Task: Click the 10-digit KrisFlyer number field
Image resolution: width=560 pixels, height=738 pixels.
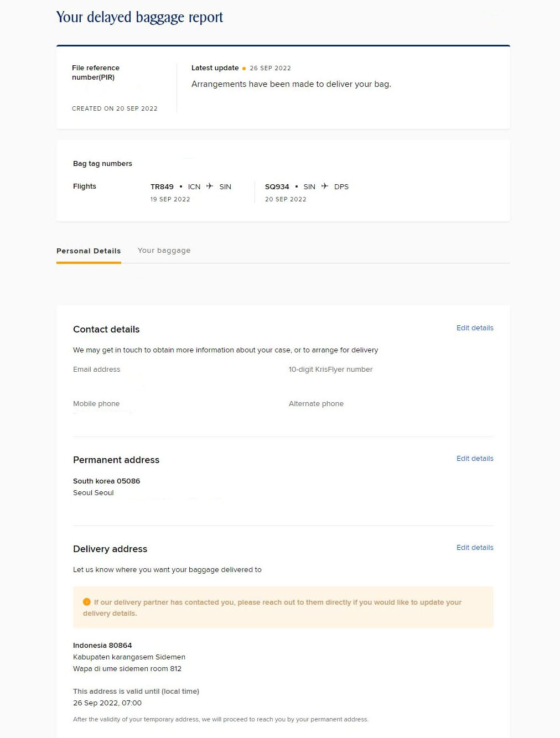Action: pos(330,369)
